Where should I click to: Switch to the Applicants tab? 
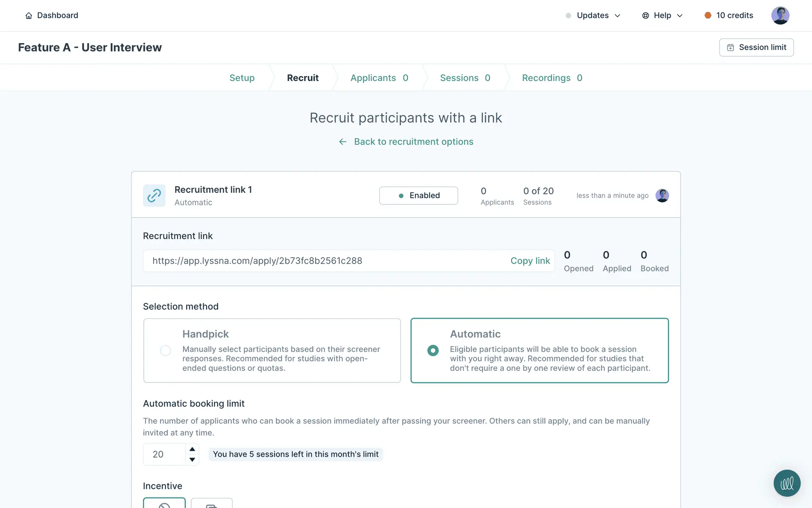tap(379, 78)
